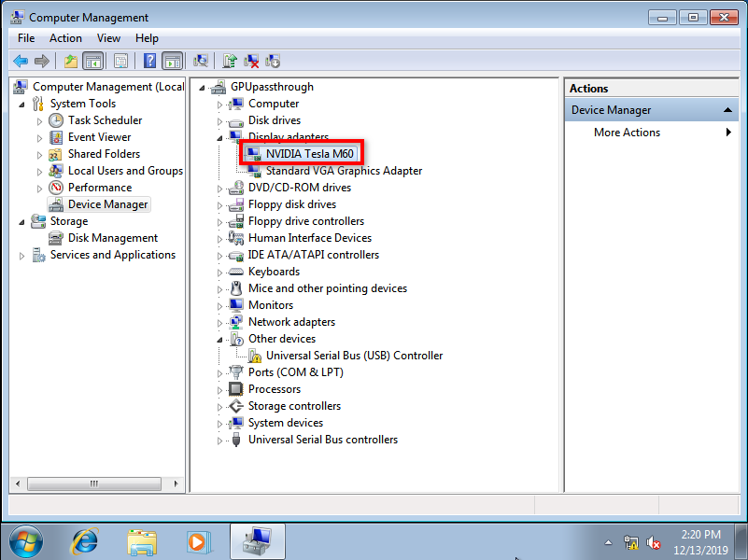
Task: Click the Disk drives icon
Action: [x=236, y=120]
